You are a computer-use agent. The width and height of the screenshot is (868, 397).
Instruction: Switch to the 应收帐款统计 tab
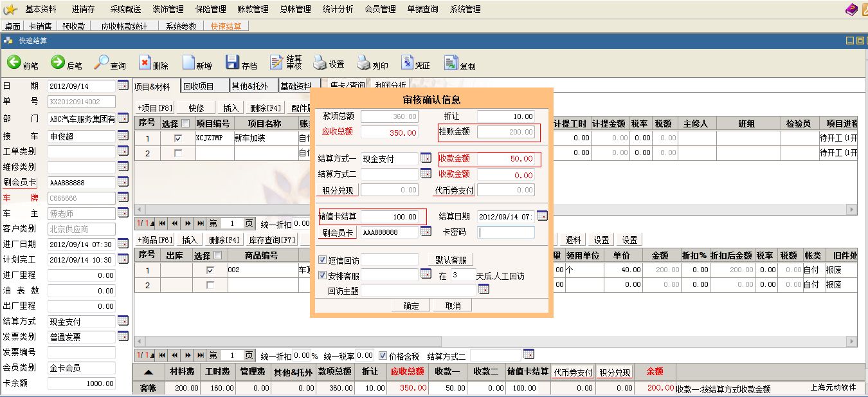[x=124, y=26]
